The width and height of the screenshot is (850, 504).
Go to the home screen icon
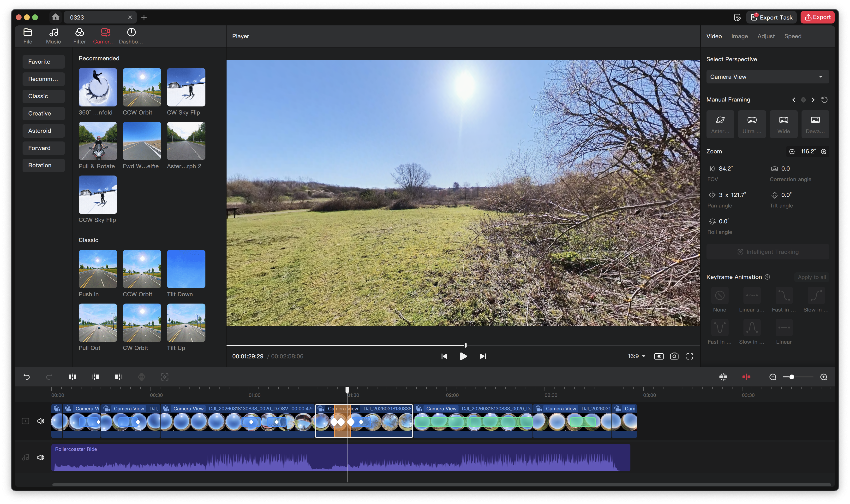click(56, 17)
